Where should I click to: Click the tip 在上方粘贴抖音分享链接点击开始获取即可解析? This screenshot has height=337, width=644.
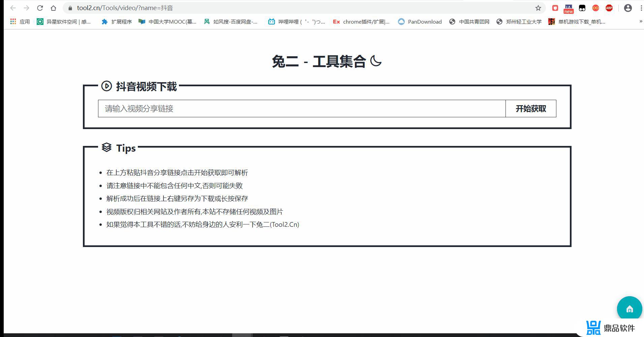click(177, 173)
